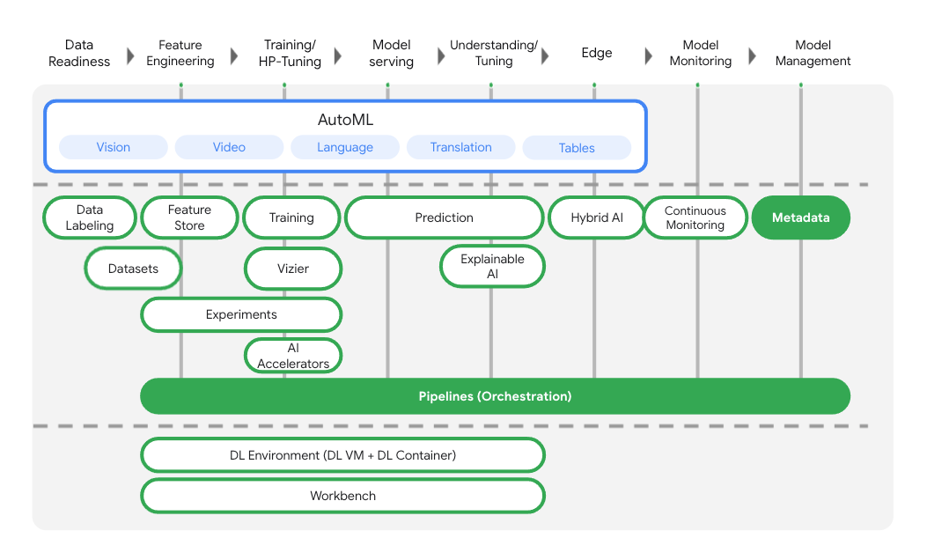Toggle the Metadata highlighted capability

[x=800, y=217]
